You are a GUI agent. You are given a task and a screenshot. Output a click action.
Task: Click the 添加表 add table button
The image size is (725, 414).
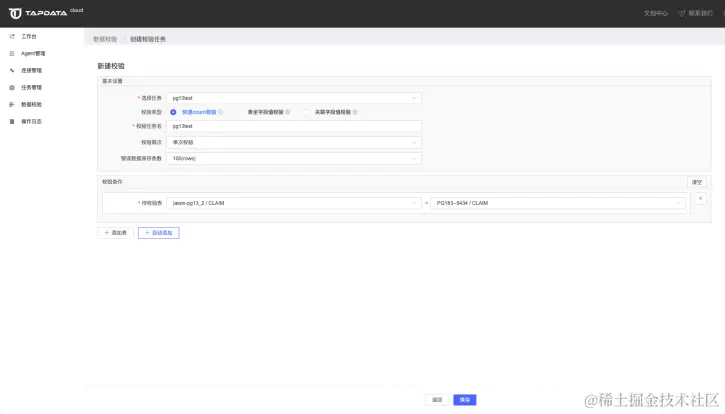pos(116,233)
